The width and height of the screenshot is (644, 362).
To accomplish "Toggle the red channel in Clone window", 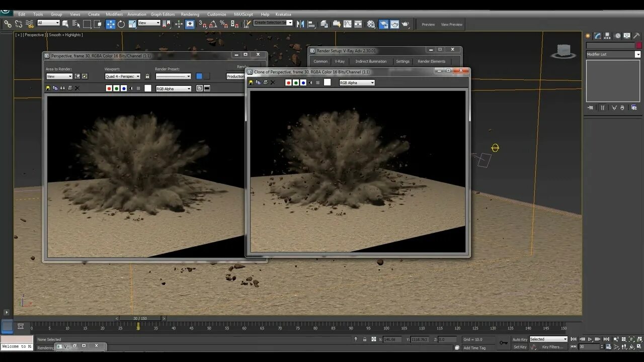I will pos(288,82).
